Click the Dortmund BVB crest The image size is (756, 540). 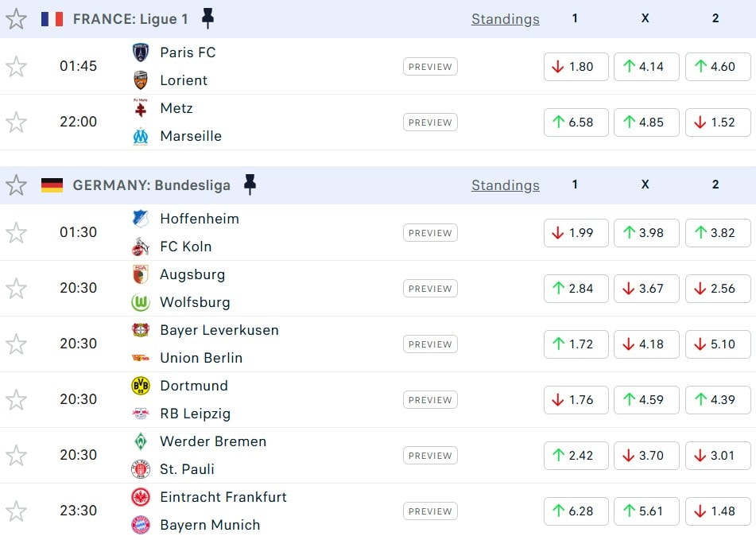pyautogui.click(x=141, y=386)
